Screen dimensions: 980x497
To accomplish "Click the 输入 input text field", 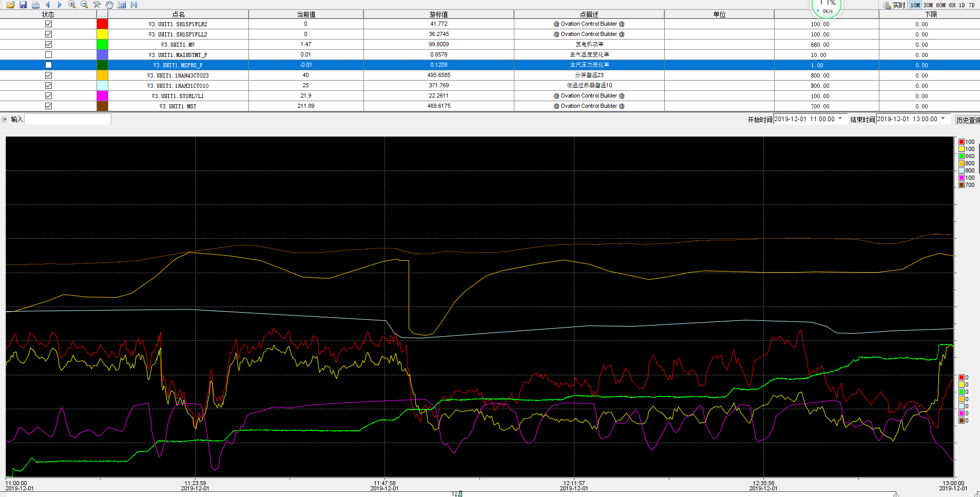I will pos(68,119).
